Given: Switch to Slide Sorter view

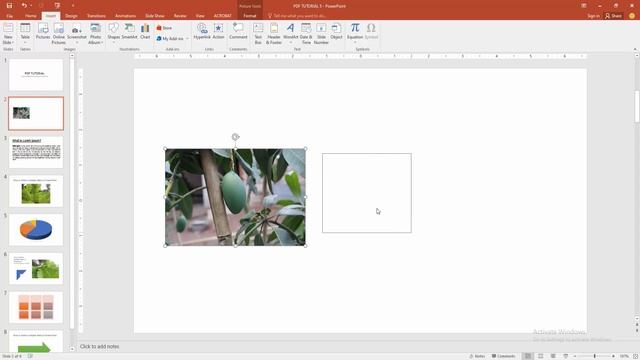Looking at the screenshot, I should click(x=540, y=356).
